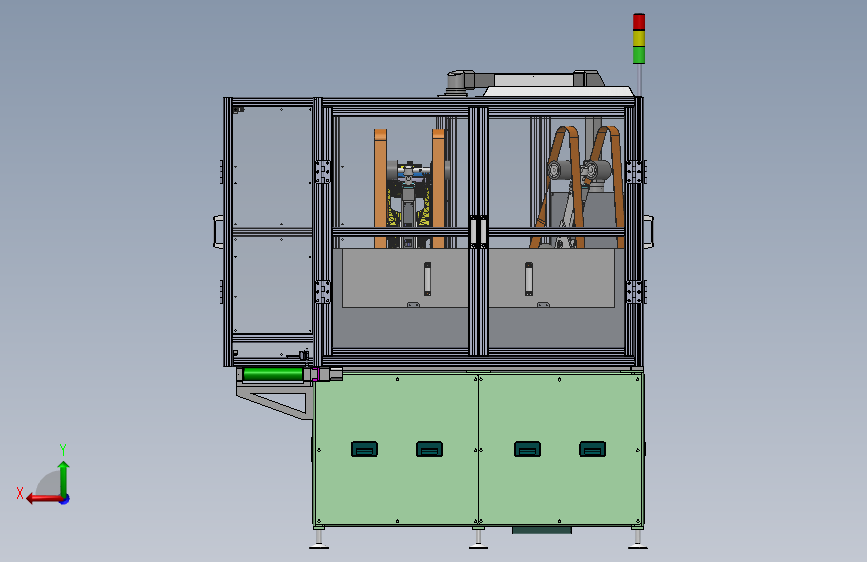Screen dimensions: 867x562
Task: Select the leveling foot under the cabinet's right corner
Action: click(x=638, y=539)
